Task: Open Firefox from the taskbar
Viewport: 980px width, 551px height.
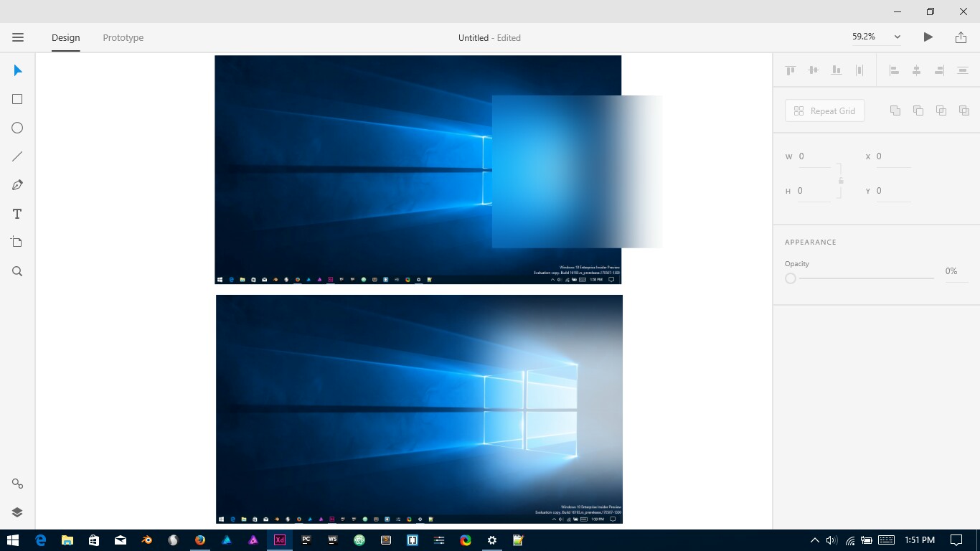Action: (199, 540)
